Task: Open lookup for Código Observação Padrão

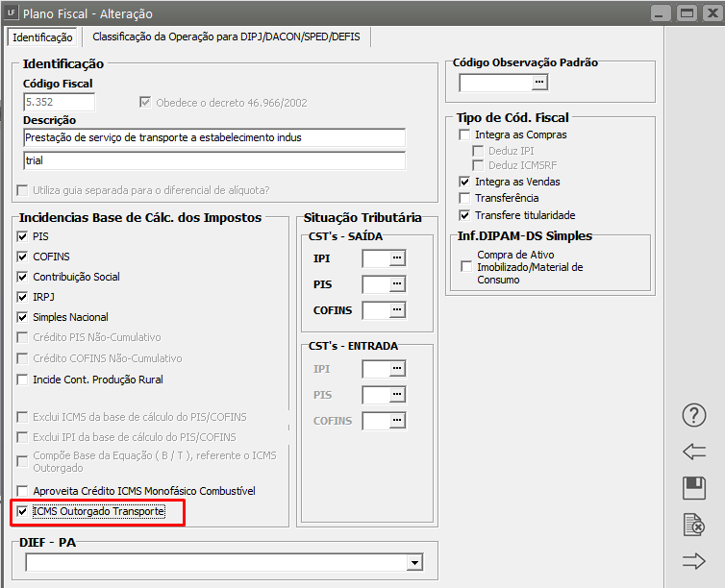Action: [x=539, y=83]
